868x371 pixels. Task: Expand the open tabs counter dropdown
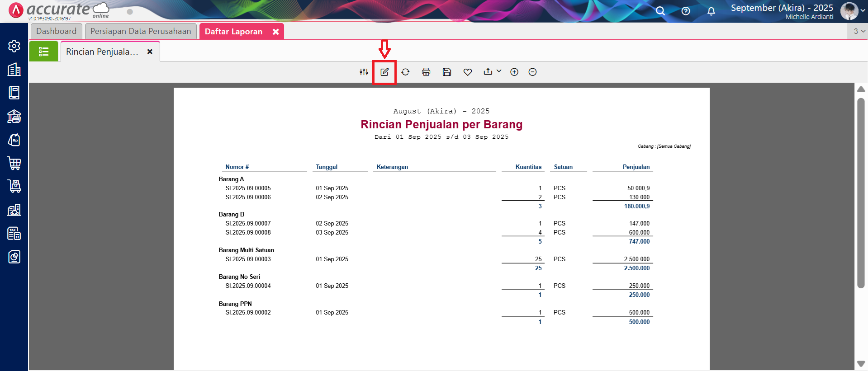[859, 31]
